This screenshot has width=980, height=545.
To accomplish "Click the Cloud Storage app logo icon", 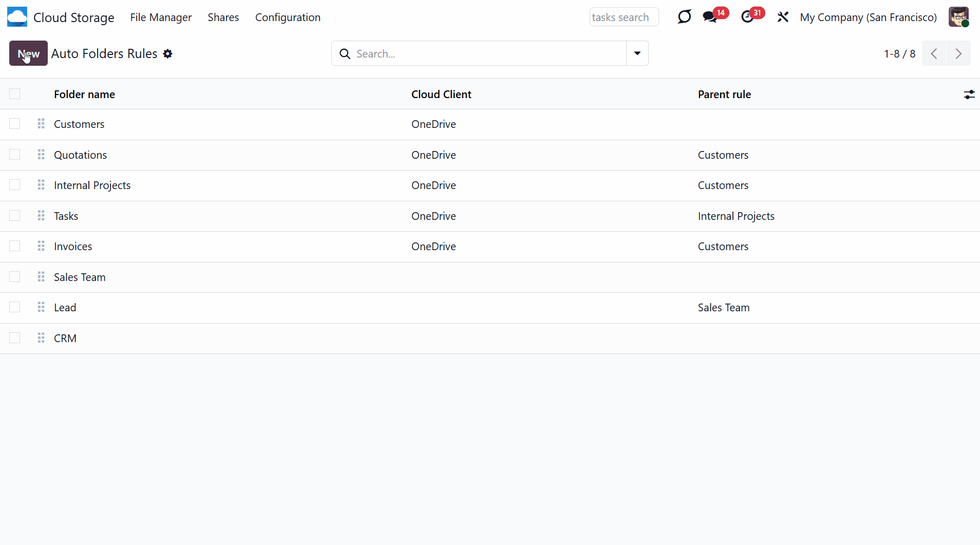I will click(17, 17).
